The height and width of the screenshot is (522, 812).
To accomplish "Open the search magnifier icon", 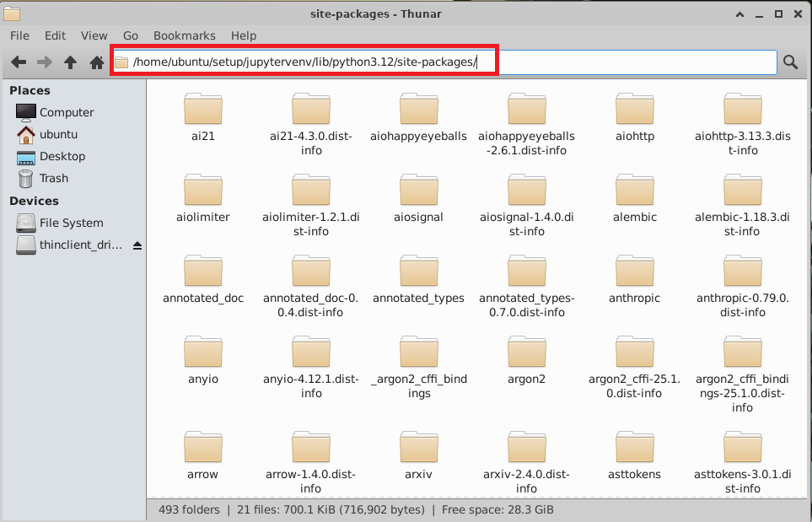I will tap(790, 62).
